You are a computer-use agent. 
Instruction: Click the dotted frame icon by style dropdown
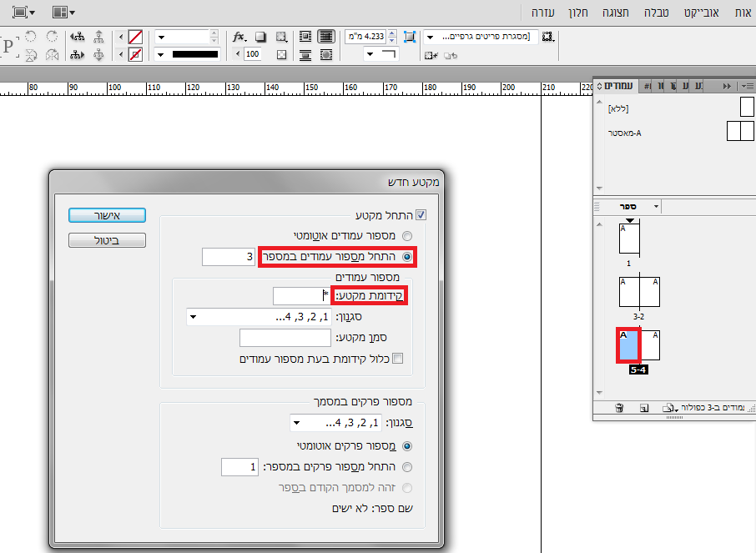click(547, 37)
